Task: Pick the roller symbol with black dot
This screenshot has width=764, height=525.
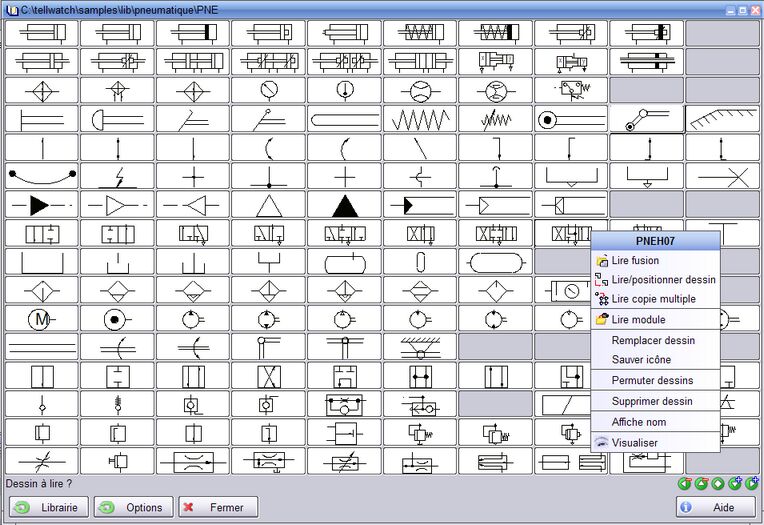Action: [x=571, y=119]
